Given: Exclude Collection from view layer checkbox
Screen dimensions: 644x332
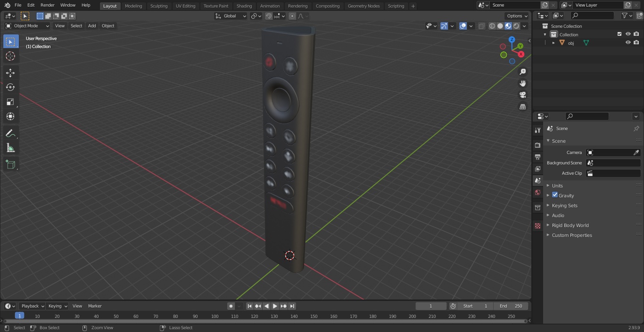Looking at the screenshot, I should pos(619,34).
